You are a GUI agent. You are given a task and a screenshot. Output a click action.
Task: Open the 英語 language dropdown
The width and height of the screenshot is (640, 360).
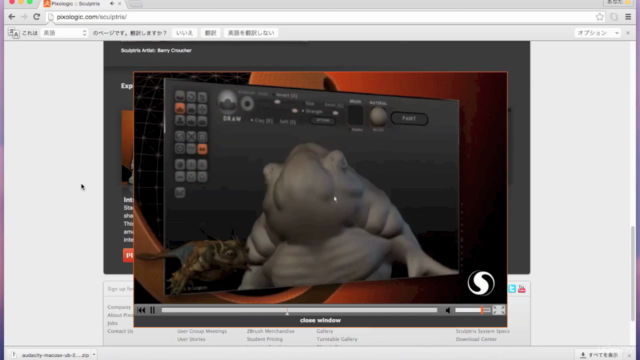64,33
